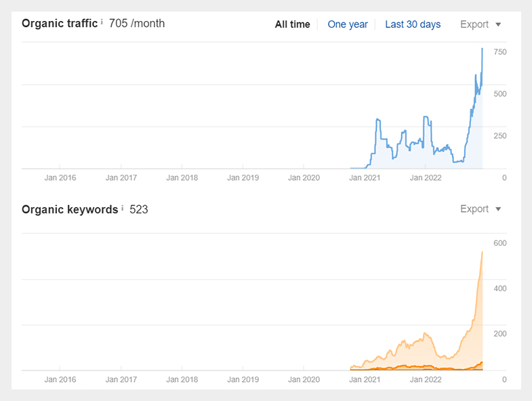
Task: Click Jan 2021 label on the traffic chart
Action: point(365,178)
